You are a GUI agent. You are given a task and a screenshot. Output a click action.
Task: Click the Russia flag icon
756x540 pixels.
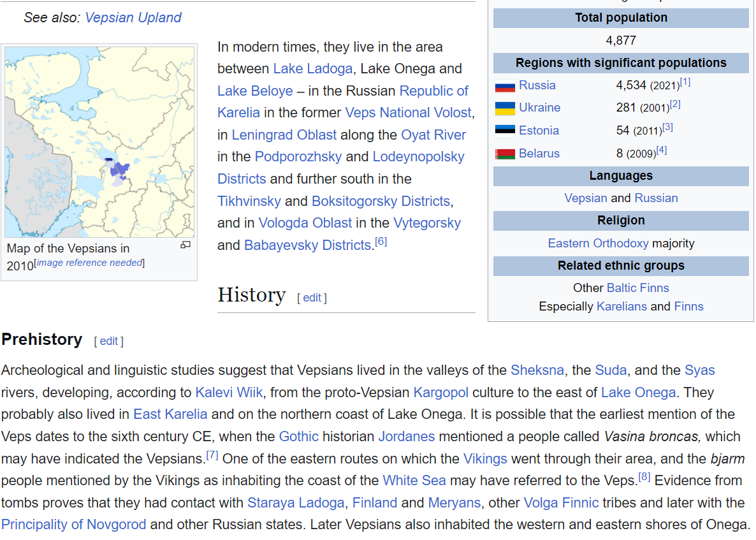505,86
